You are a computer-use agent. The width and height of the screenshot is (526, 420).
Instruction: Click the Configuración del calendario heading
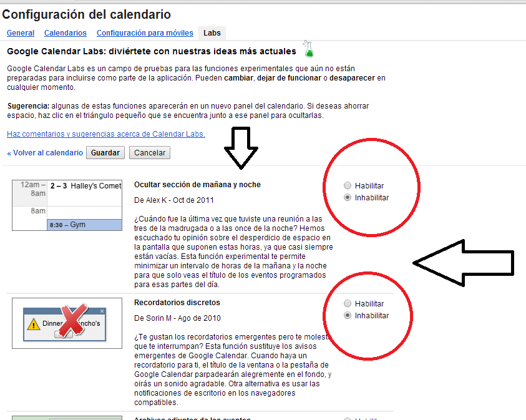(x=87, y=14)
